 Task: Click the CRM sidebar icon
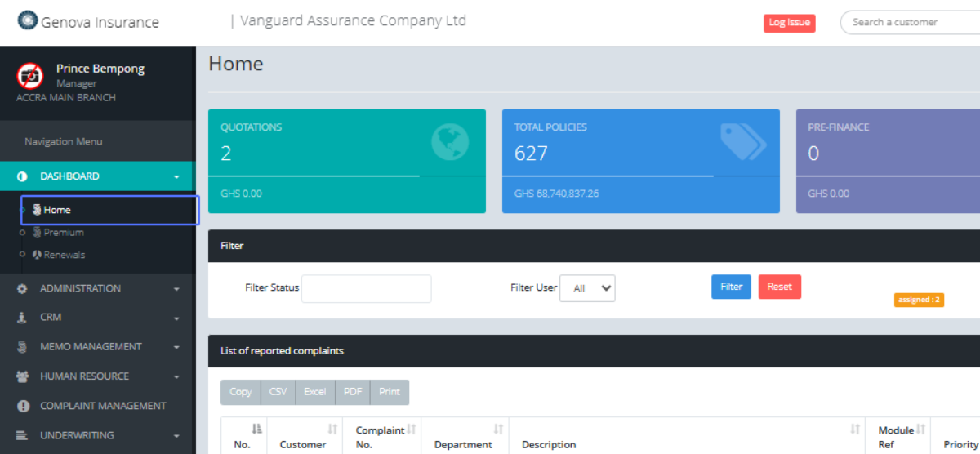pos(23,318)
